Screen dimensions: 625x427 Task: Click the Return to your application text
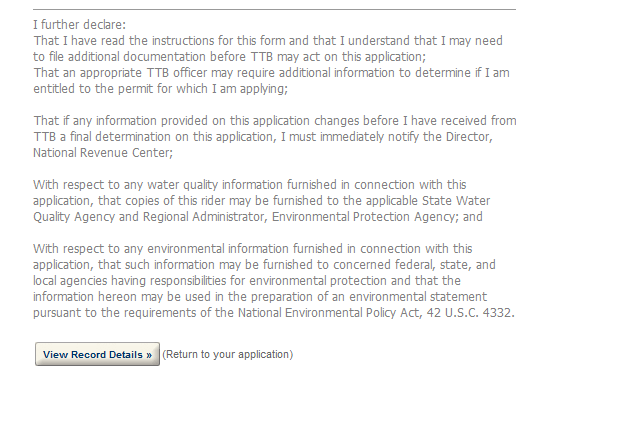click(227, 355)
